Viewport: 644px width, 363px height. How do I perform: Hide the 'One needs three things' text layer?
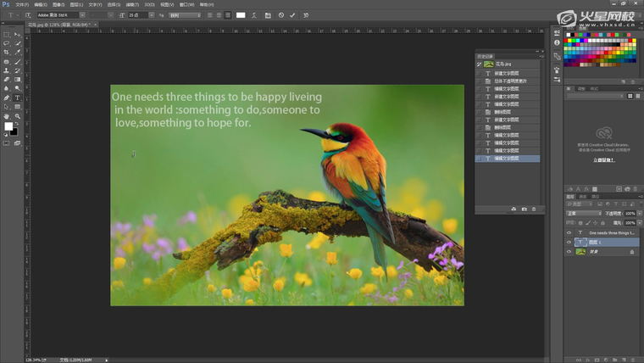pyautogui.click(x=569, y=232)
